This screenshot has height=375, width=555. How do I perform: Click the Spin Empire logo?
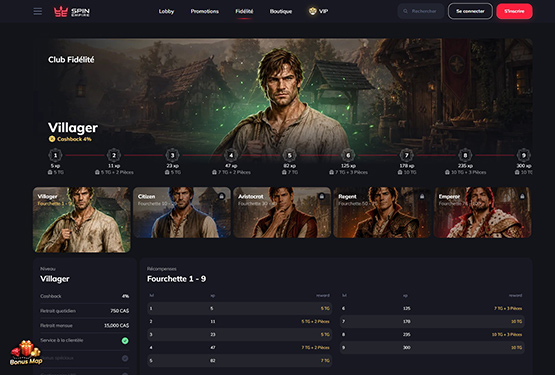pyautogui.click(x=71, y=12)
